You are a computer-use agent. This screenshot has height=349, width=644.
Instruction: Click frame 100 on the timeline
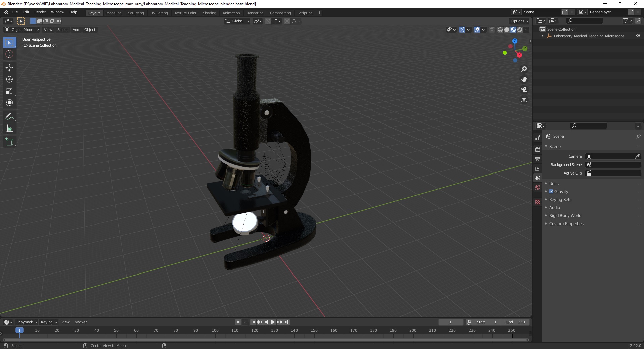215,330
